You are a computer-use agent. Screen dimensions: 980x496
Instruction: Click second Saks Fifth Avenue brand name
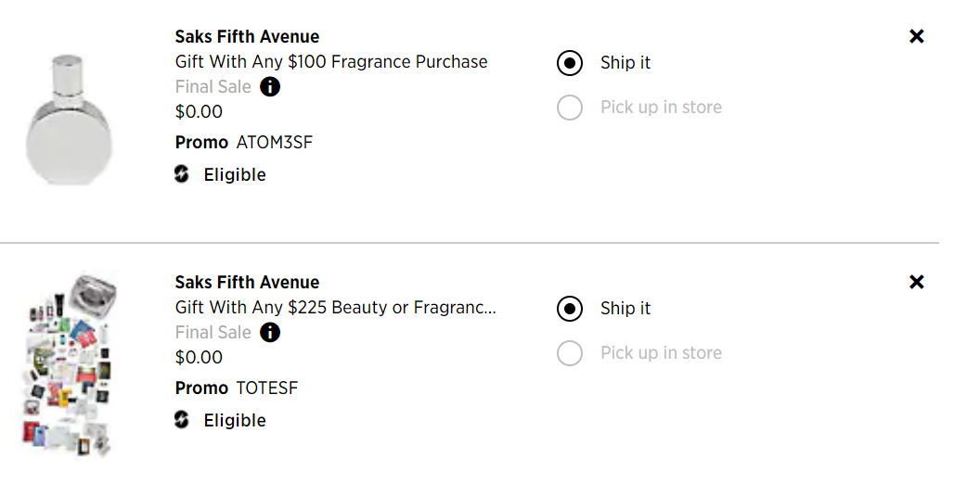tap(247, 283)
